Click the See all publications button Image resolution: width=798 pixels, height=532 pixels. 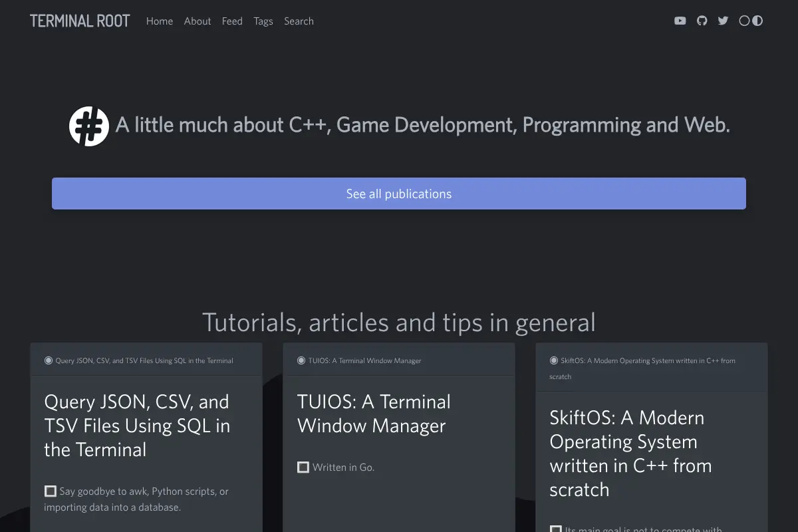click(x=399, y=194)
